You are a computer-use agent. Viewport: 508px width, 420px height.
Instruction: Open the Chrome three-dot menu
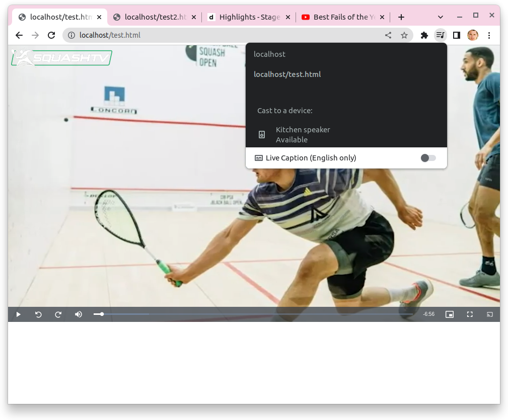[x=489, y=35]
